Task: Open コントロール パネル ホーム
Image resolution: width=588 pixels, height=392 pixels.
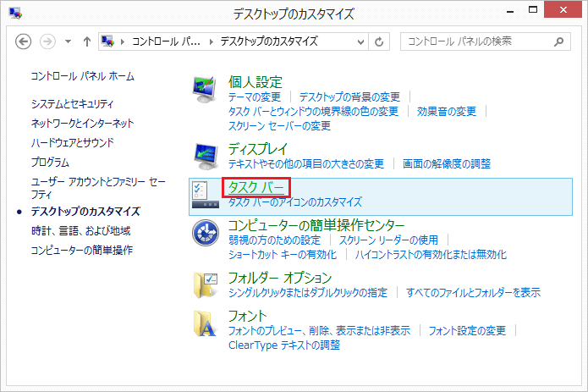Action: click(83, 76)
